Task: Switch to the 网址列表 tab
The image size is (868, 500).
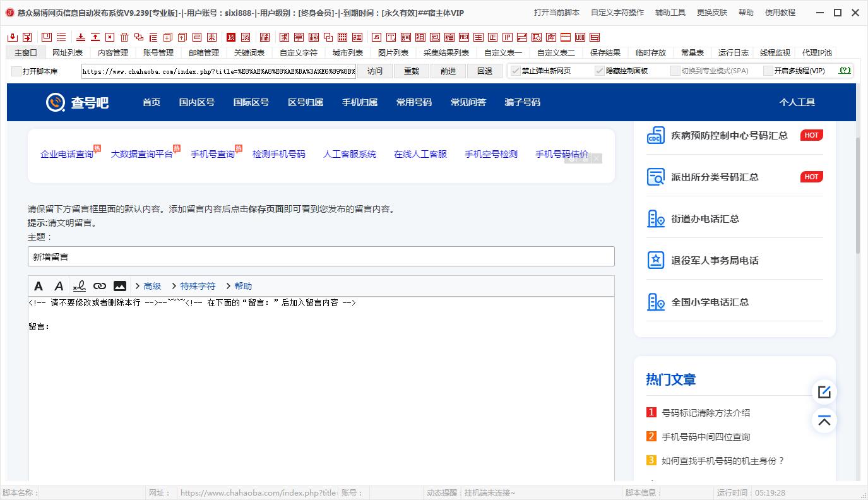Action: (68, 52)
